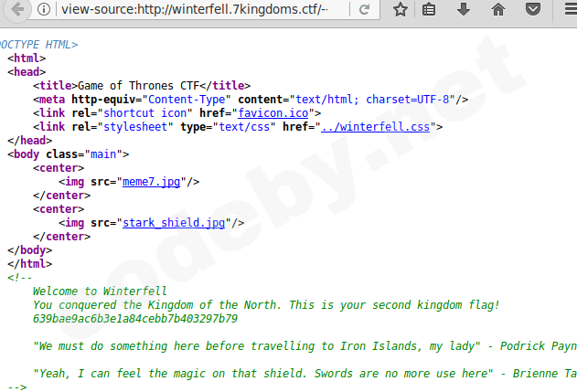Open the meme7.jpg image link
The height and width of the screenshot is (392, 577).
(151, 182)
